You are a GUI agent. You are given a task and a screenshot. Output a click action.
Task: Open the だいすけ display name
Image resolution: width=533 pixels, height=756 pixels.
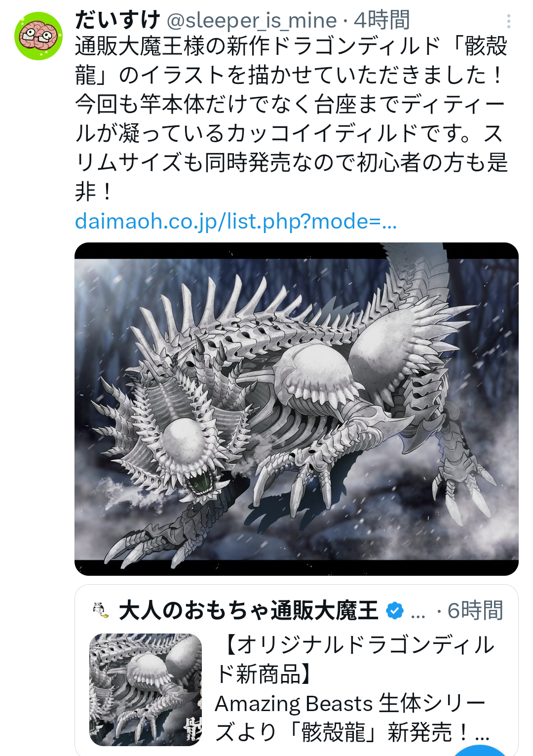(x=117, y=20)
